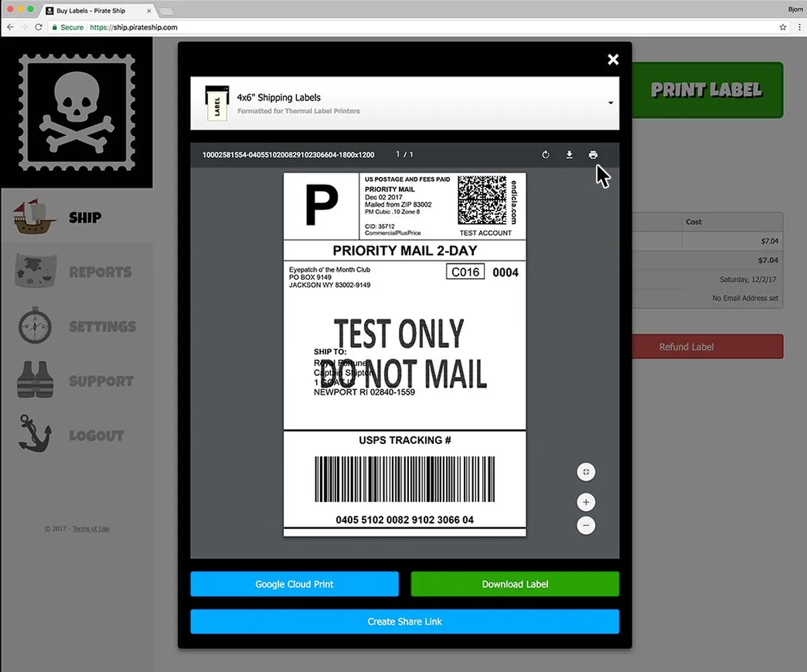Click the PRIORITY MAIL 2-DAY heading
Image resolution: width=807 pixels, height=672 pixels.
click(x=405, y=251)
